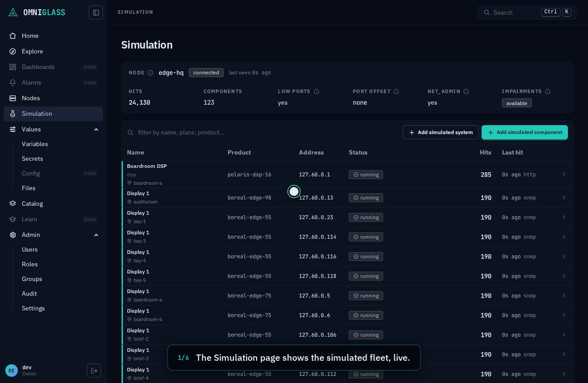Click the available impairments badge
The width and height of the screenshot is (588, 383).
517,103
